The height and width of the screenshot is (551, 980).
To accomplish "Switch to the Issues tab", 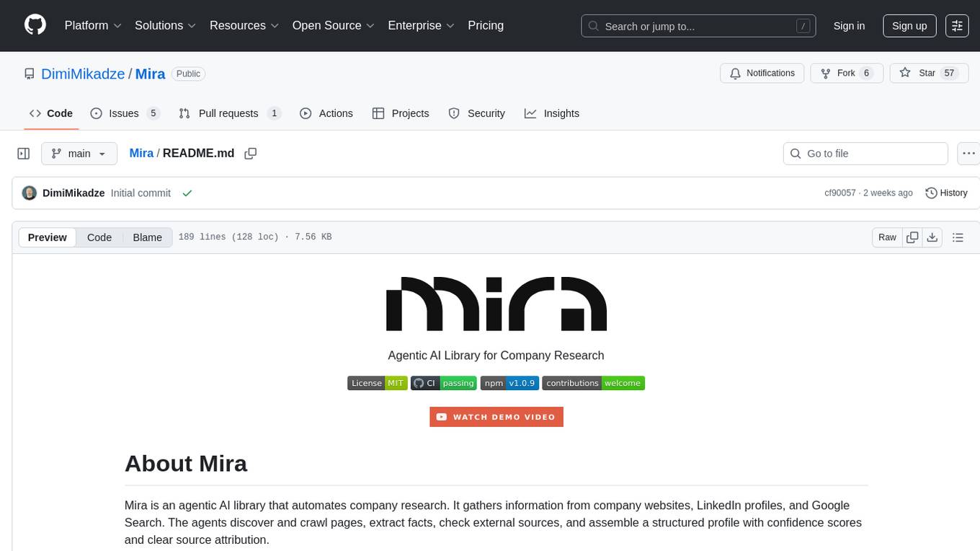I will click(125, 113).
